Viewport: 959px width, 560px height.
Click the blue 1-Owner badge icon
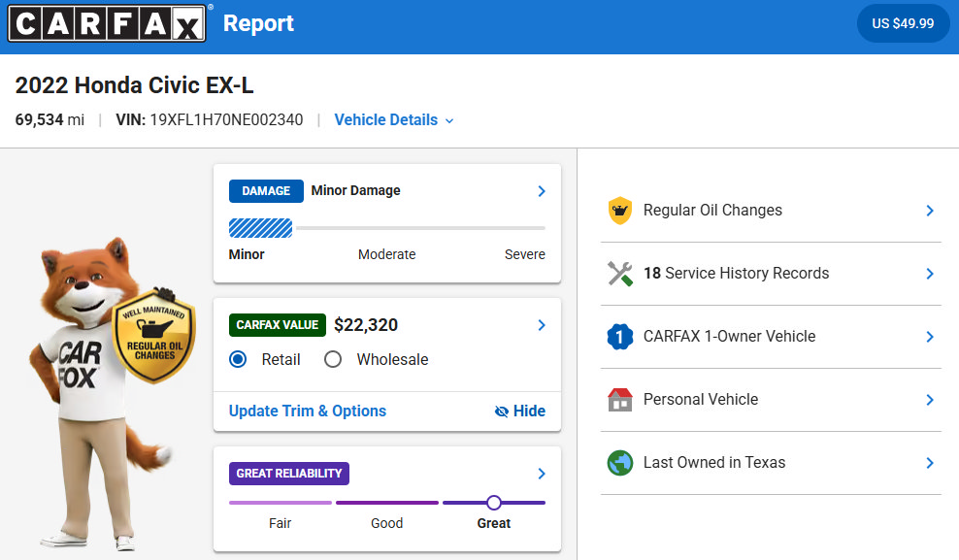(x=619, y=336)
